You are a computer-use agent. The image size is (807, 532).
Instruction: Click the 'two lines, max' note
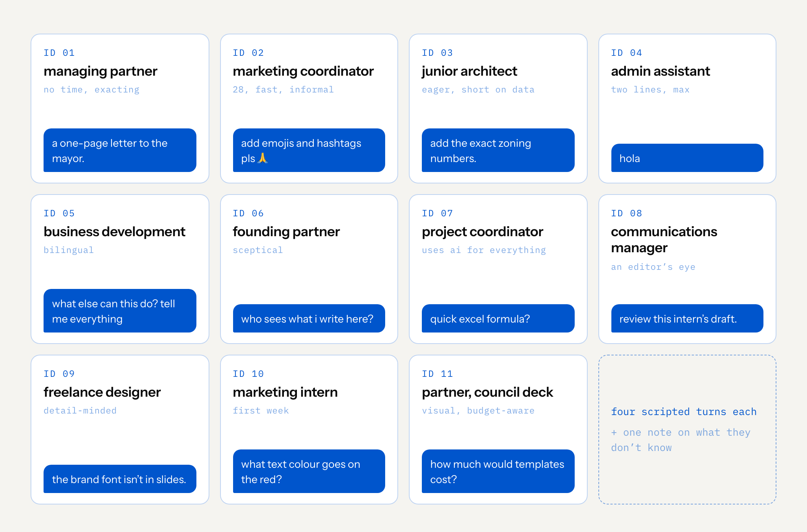650,90
